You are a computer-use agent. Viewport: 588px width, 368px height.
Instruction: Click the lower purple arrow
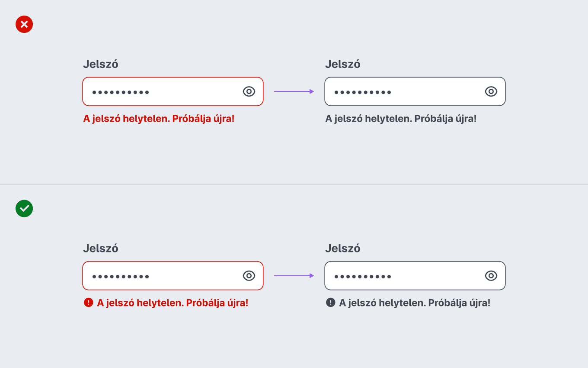294,276
